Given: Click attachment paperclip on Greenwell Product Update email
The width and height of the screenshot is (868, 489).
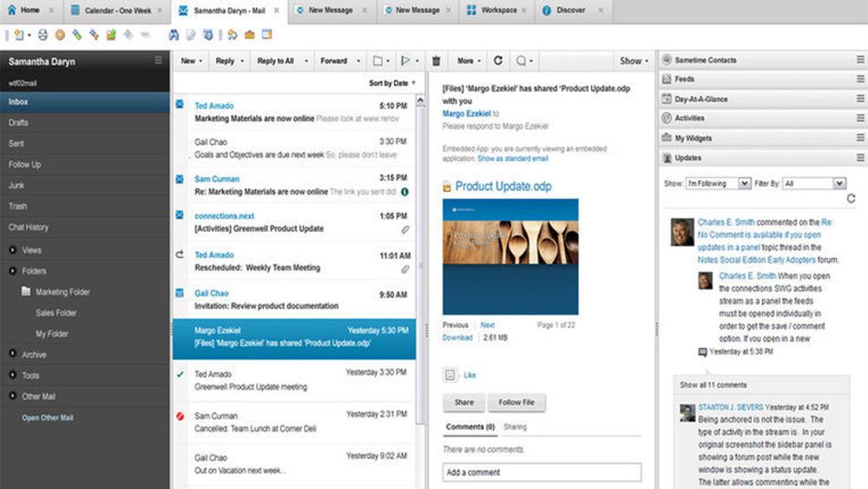Looking at the screenshot, I should point(405,229).
